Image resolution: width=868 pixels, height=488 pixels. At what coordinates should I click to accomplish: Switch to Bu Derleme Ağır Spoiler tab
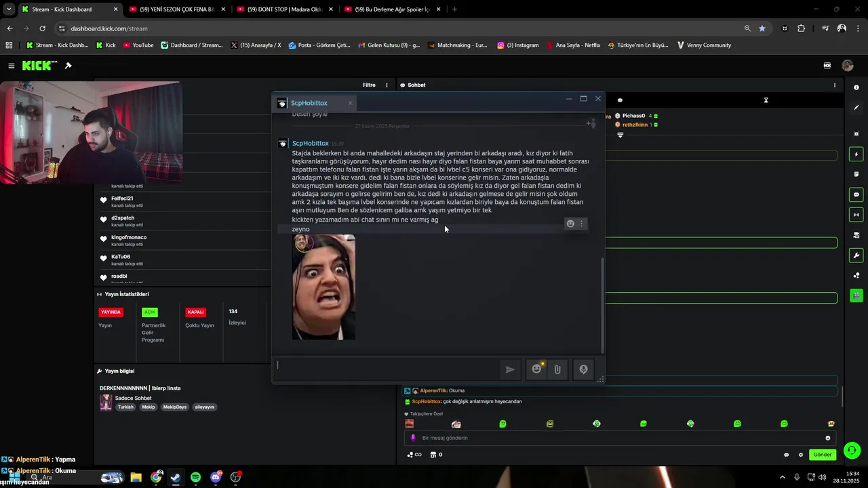[393, 9]
